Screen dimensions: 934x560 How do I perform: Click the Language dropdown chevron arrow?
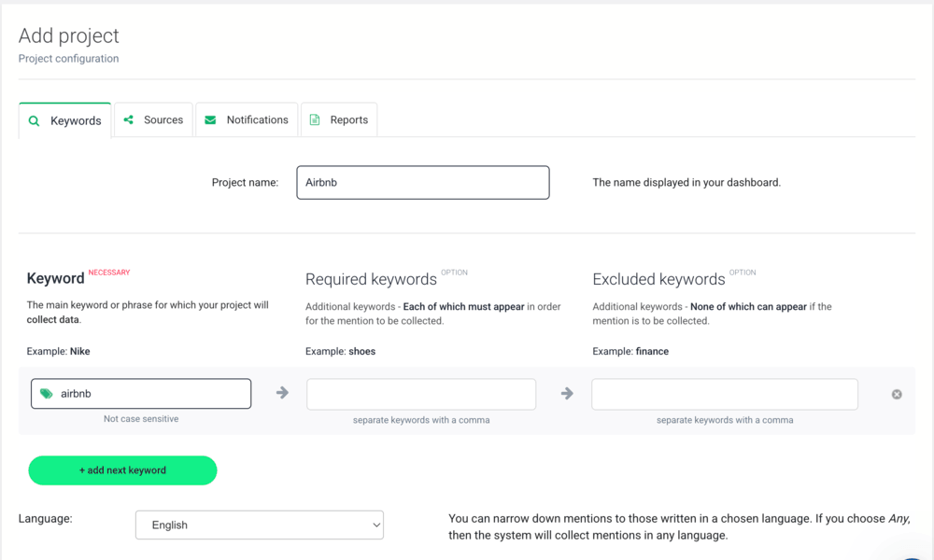point(376,525)
